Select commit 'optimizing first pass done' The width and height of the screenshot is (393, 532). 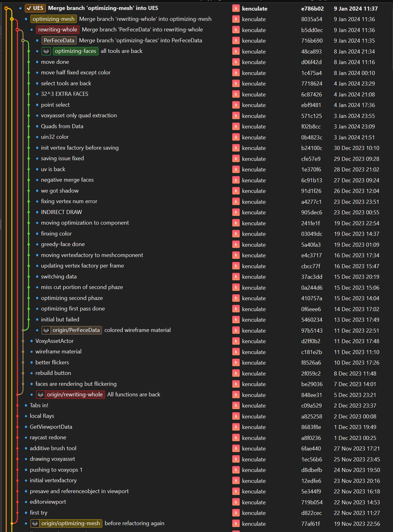click(x=73, y=309)
